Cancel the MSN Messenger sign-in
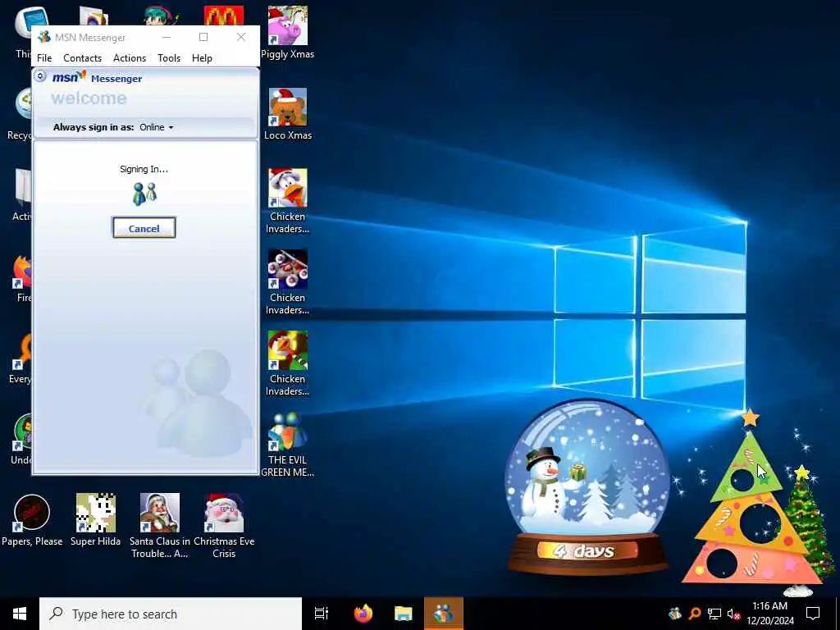 point(144,228)
